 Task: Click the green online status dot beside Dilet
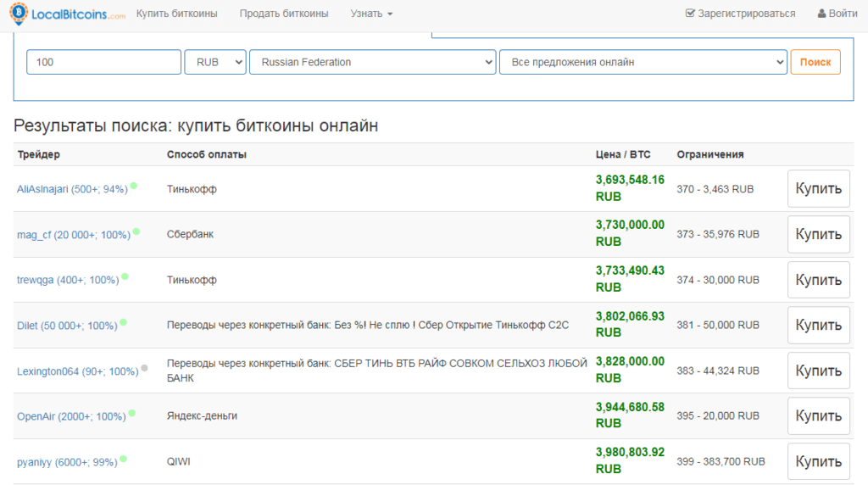point(124,322)
